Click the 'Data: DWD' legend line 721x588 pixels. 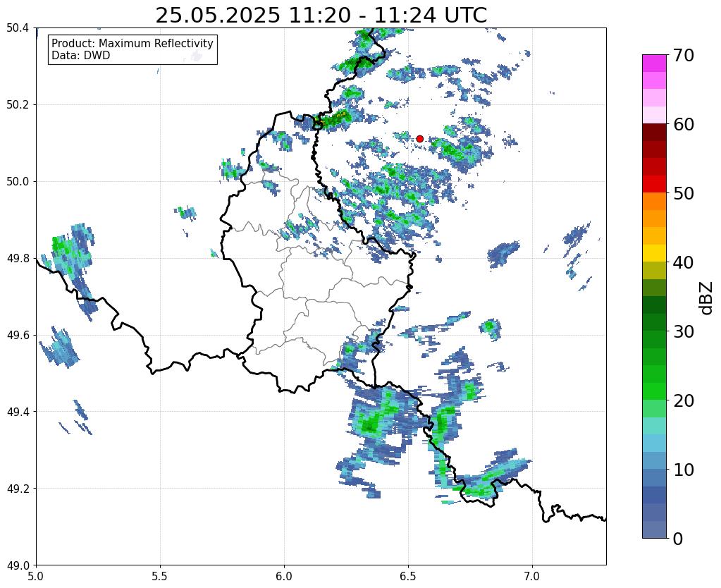click(x=80, y=56)
